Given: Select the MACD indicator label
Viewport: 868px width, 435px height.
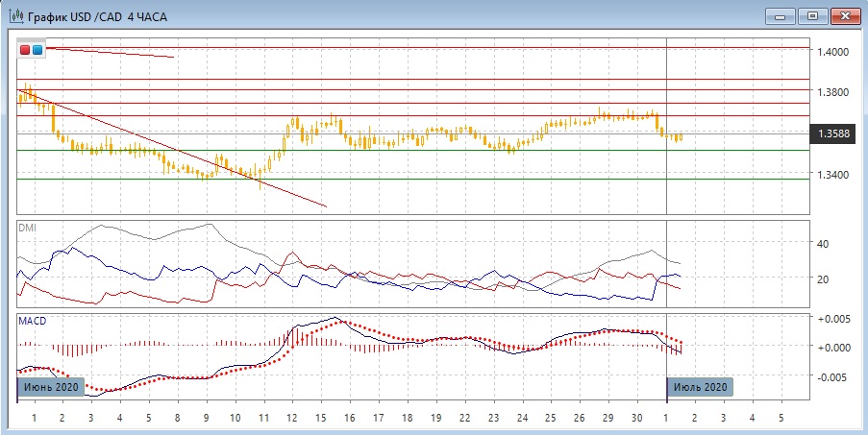Looking at the screenshot, I should coord(34,319).
